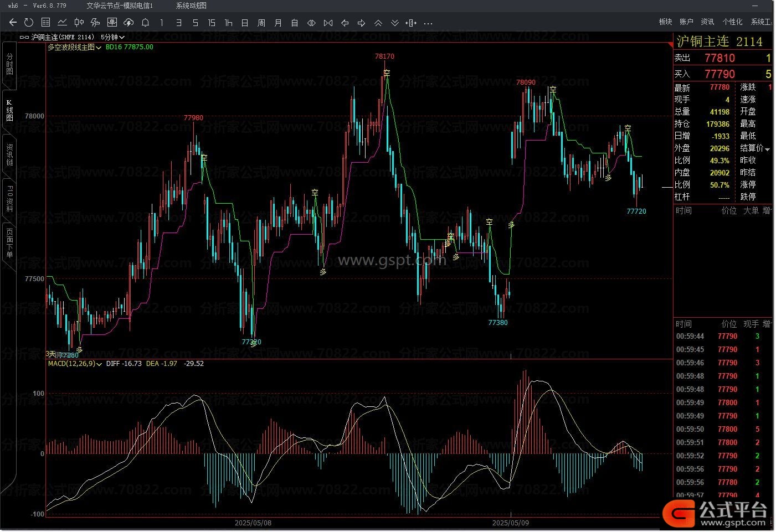
Task: Expand the 结算价 dropdown arrow
Action: click(x=768, y=149)
